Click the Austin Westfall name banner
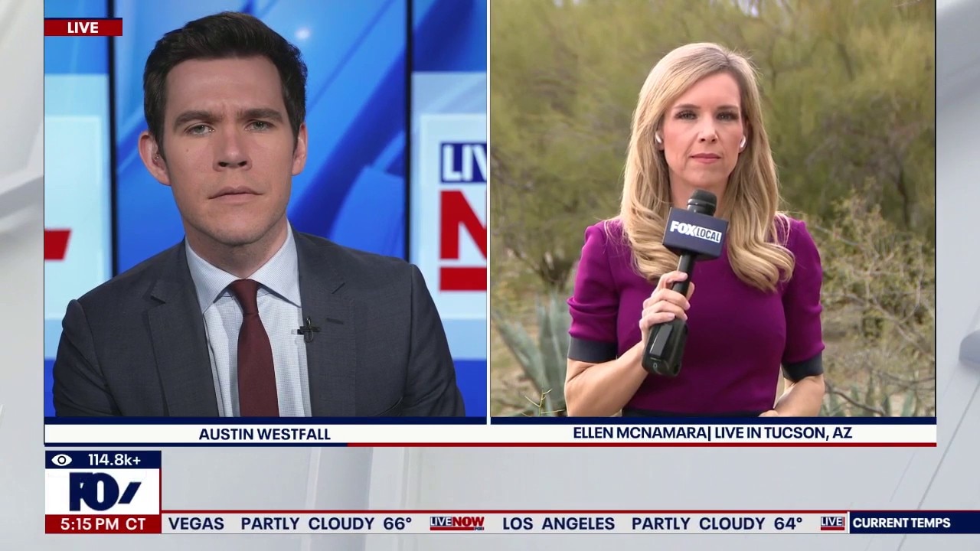 [264, 434]
